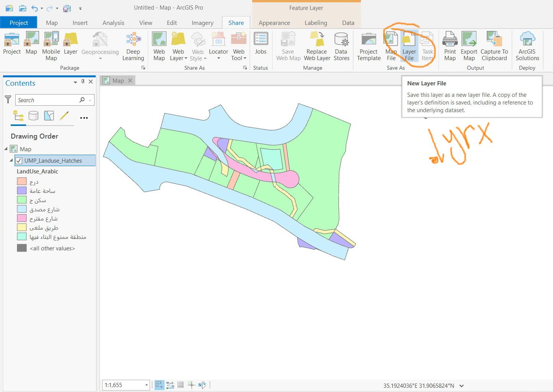Open the Jobs status pane
The height and width of the screenshot is (392, 553).
[x=261, y=46]
